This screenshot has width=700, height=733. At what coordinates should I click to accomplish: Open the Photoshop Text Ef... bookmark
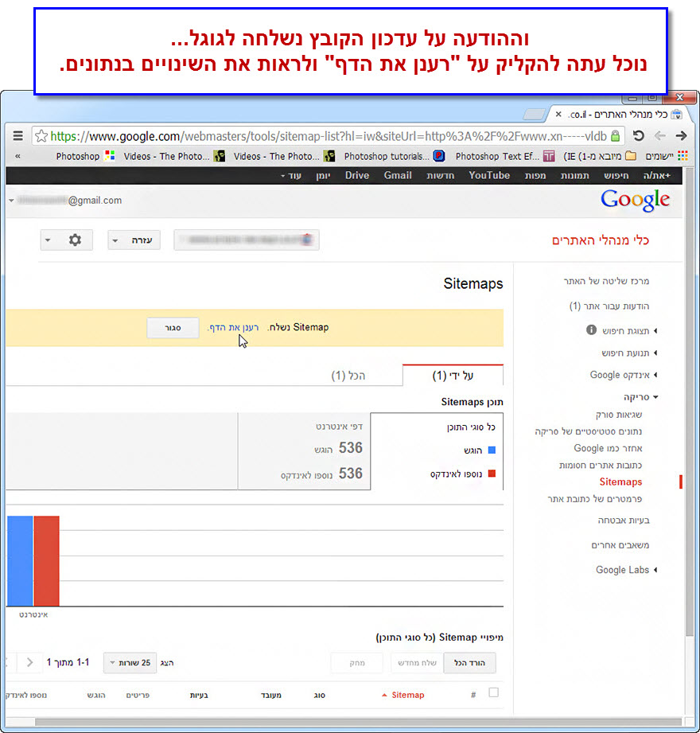505,156
